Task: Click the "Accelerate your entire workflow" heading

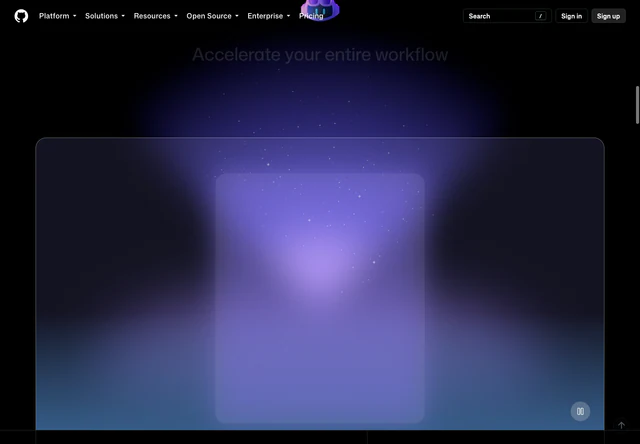Action: pyautogui.click(x=320, y=55)
